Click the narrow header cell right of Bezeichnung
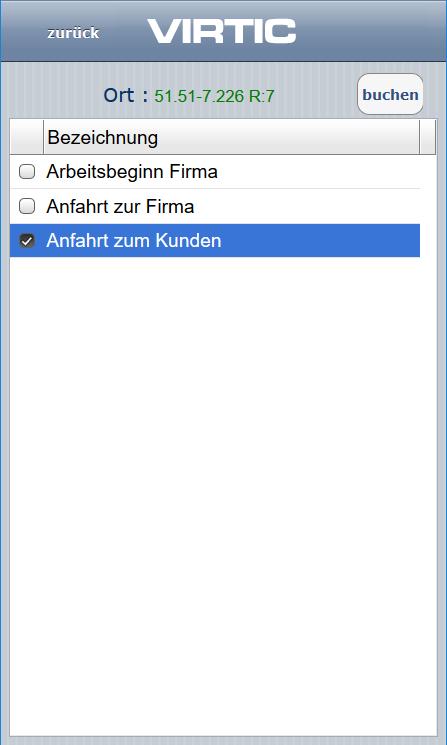Screen dimensions: 447x745 tap(428, 137)
